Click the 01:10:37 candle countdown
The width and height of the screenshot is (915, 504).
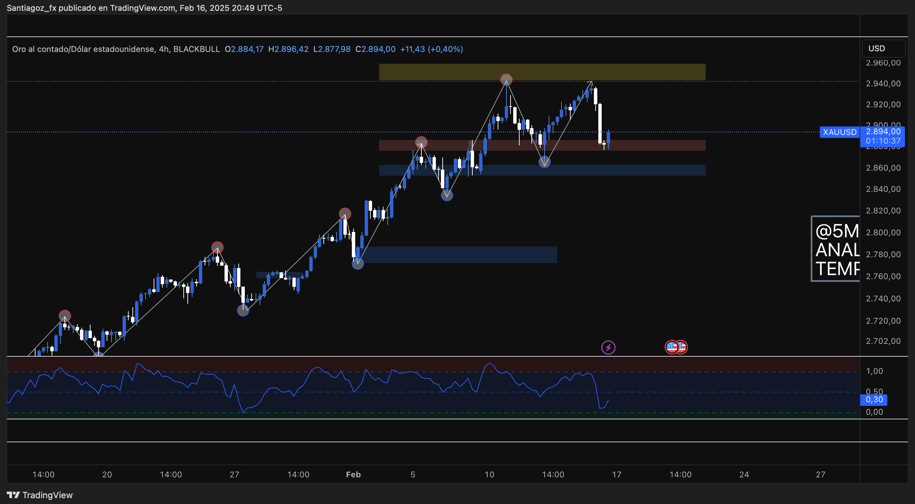tap(884, 141)
